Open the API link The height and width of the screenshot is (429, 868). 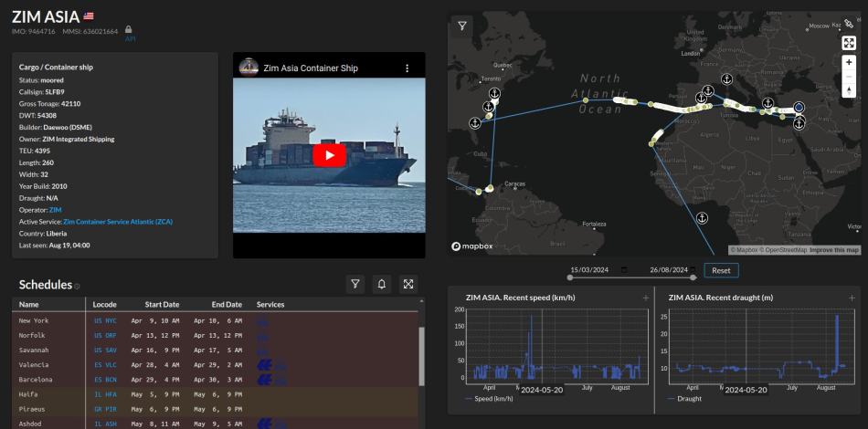[130, 38]
